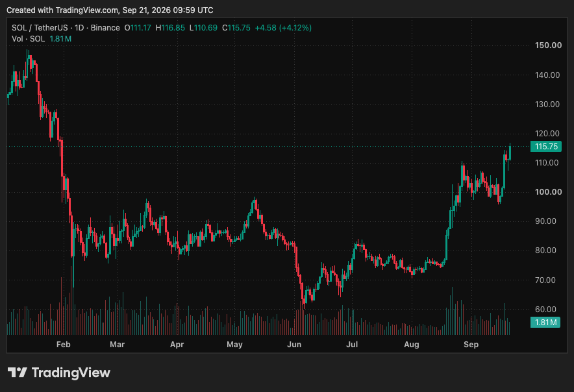
Task: Click the Aug time axis label
Action: pyautogui.click(x=412, y=345)
